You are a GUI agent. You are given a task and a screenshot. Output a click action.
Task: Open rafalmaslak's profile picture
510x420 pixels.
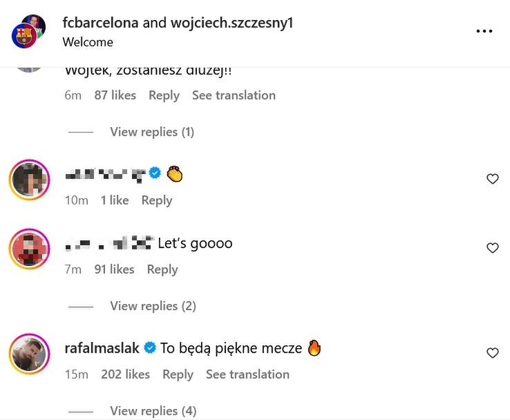click(29, 354)
